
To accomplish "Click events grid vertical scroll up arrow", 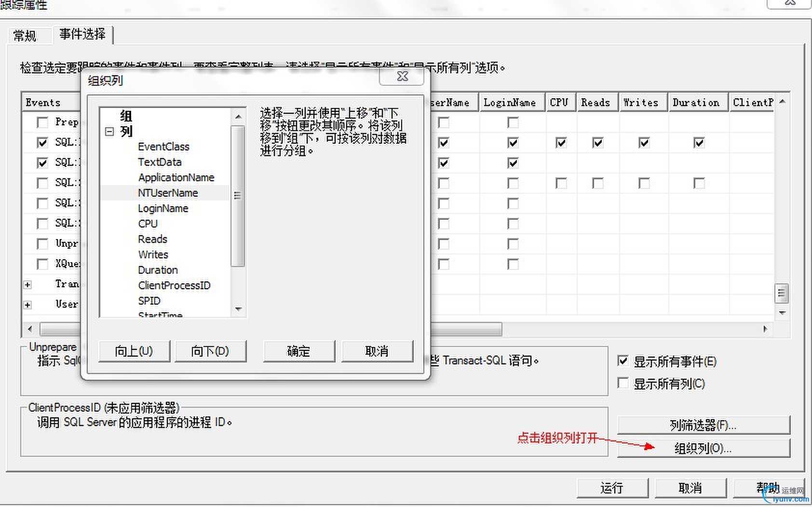I will tap(782, 101).
